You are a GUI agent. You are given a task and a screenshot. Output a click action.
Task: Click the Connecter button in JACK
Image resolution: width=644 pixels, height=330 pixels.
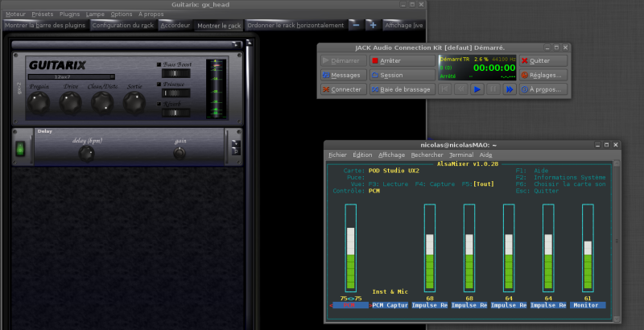coord(342,89)
